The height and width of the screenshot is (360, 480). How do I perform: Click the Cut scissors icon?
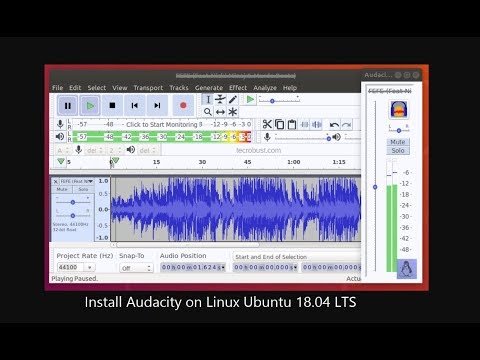pyautogui.click(x=267, y=124)
